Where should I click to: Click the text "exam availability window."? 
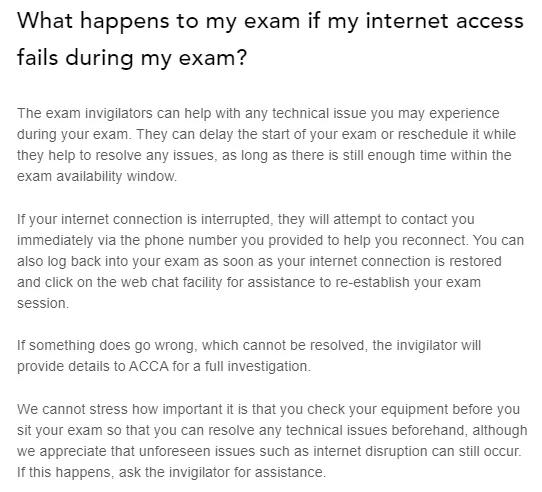[x=97, y=177]
